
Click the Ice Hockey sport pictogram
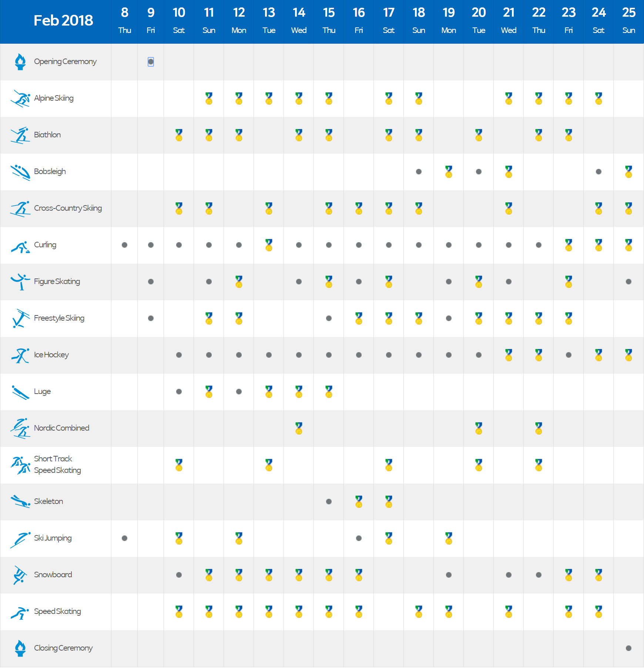(x=20, y=355)
